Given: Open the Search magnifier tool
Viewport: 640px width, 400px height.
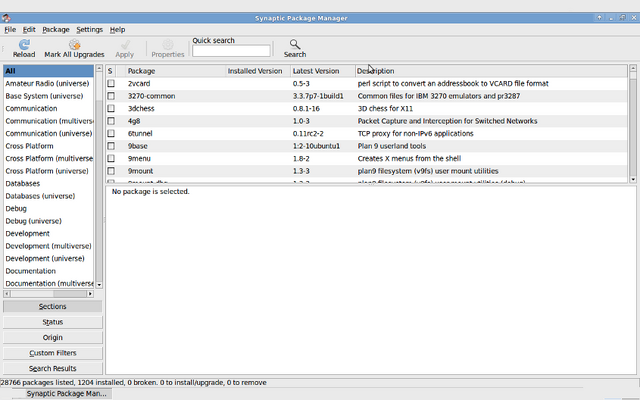Looking at the screenshot, I should 295,44.
